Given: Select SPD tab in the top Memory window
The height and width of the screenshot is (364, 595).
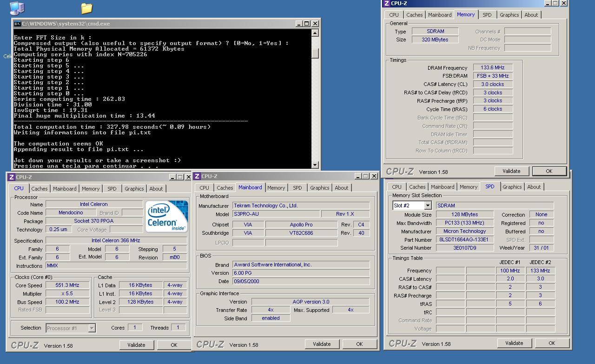Looking at the screenshot, I should tap(487, 15).
